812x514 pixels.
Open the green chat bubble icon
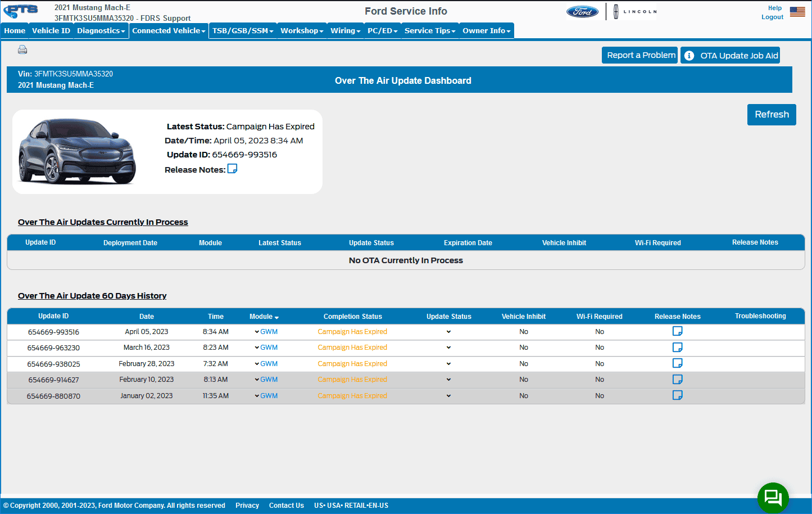[x=773, y=498]
